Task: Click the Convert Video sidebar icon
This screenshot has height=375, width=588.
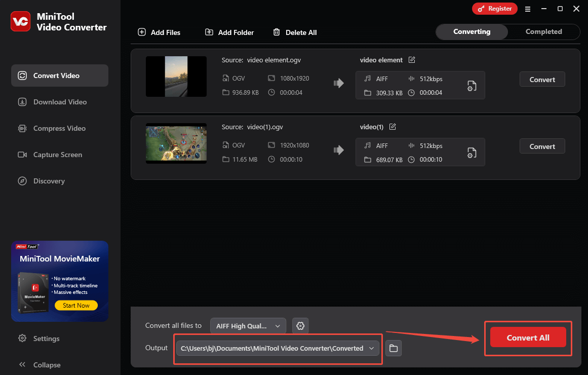Action: (22, 76)
